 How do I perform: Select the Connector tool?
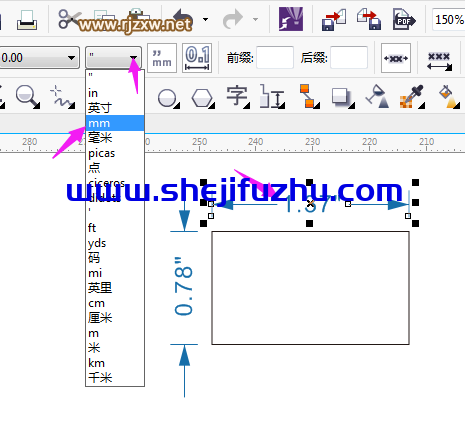point(309,96)
